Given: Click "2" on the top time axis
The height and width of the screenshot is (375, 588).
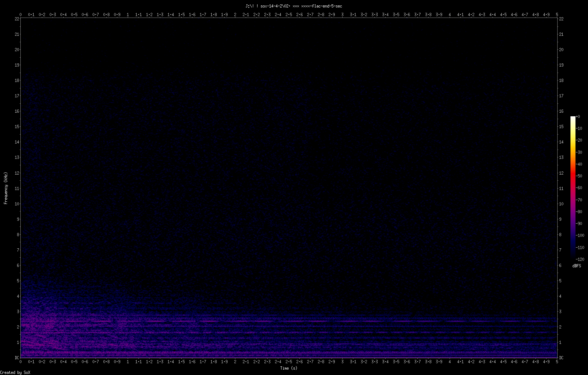Looking at the screenshot, I should coord(235,15).
